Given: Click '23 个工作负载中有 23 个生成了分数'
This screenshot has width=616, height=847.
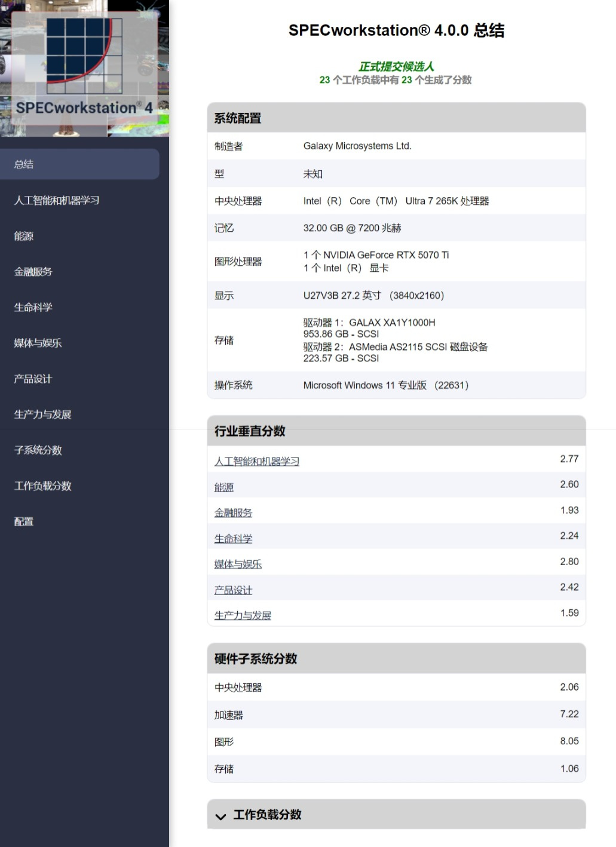Looking at the screenshot, I should 396,80.
